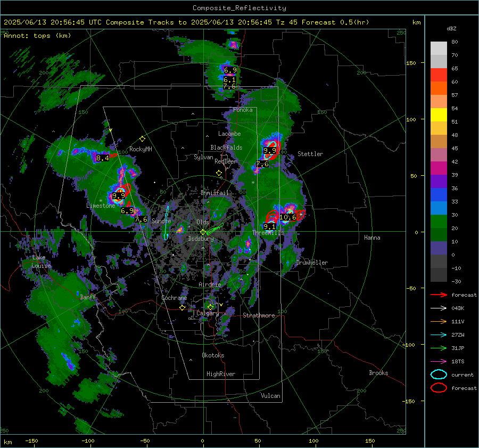Click the Sylvan label on map
Viewport: 479px width, 448px height.
point(203,157)
